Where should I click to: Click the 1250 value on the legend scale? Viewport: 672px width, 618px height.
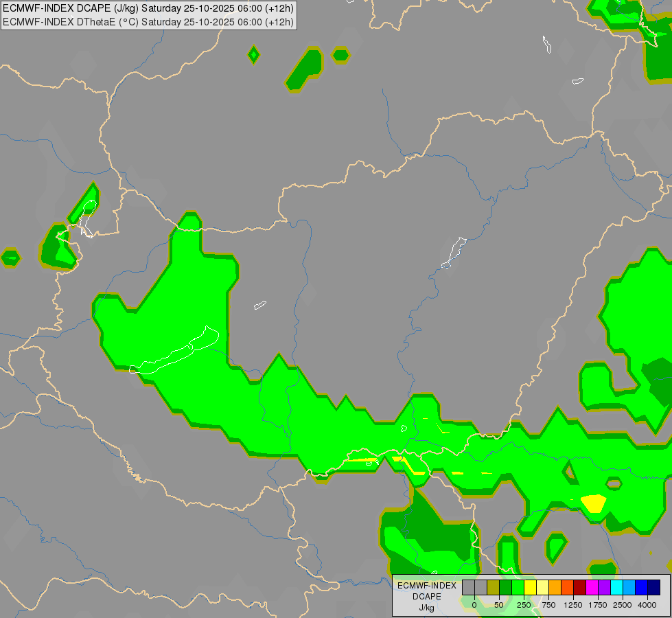[573, 605]
